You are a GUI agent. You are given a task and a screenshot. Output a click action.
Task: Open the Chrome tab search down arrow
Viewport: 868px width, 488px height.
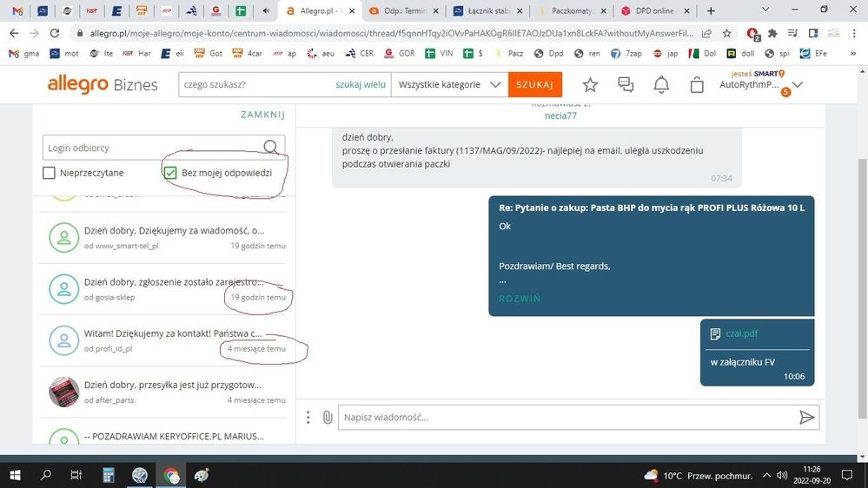click(x=765, y=10)
